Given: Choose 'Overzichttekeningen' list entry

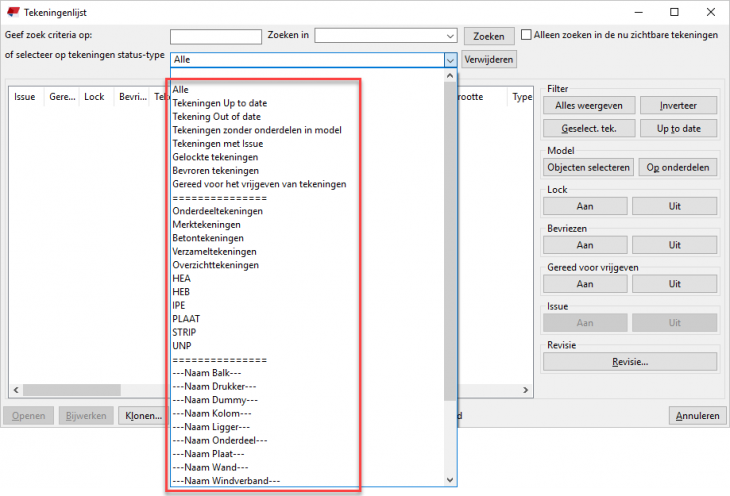Looking at the screenshot, I should pyautogui.click(x=216, y=265).
